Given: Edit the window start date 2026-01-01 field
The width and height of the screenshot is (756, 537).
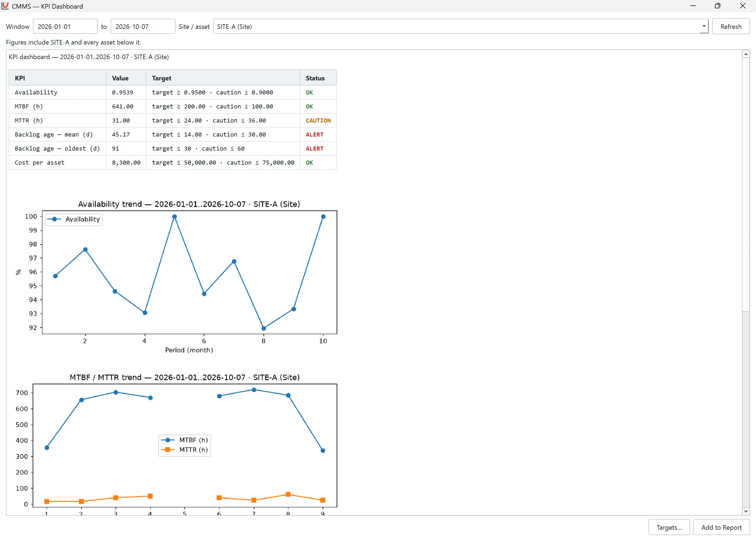Looking at the screenshot, I should coord(65,26).
